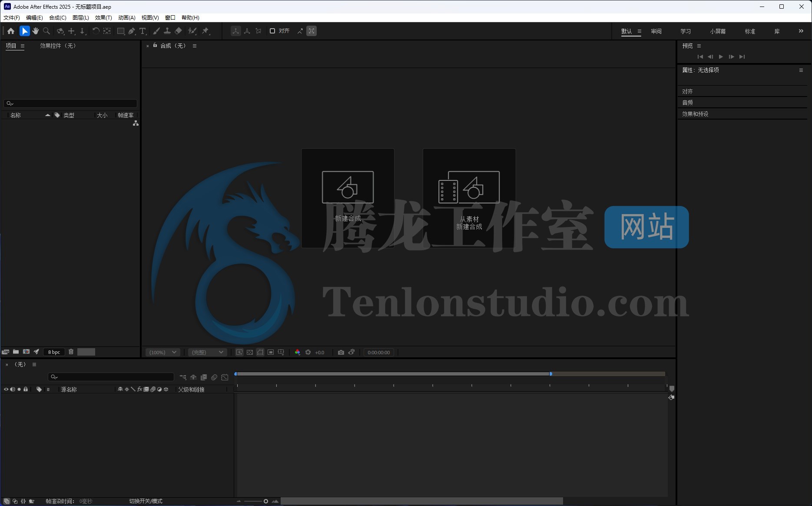
Task: Select the Hand tool
Action: [x=36, y=31]
